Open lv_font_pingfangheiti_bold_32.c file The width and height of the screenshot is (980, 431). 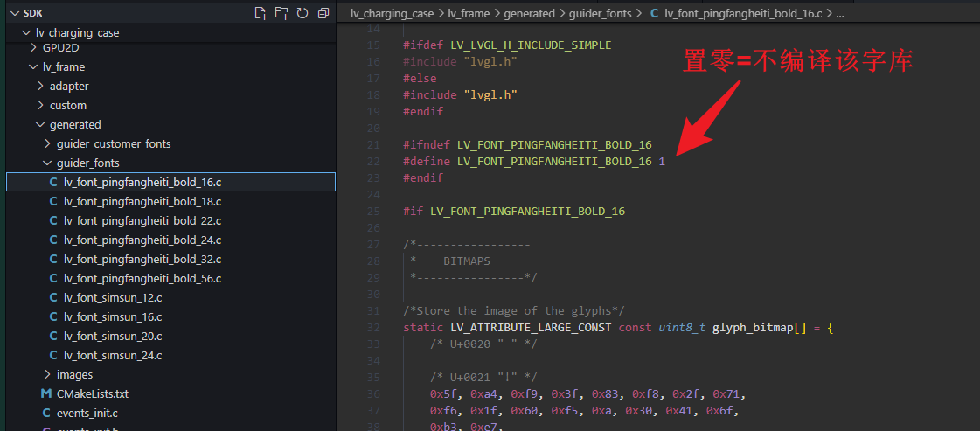pyautogui.click(x=142, y=260)
